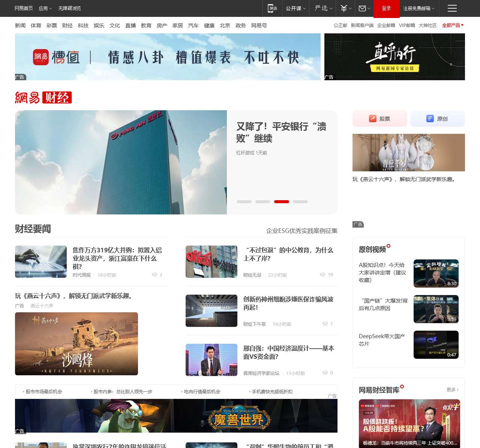Click comment count icon on 中公教育 article
Image resolution: width=480 pixels, height=448 pixels.
click(x=322, y=275)
